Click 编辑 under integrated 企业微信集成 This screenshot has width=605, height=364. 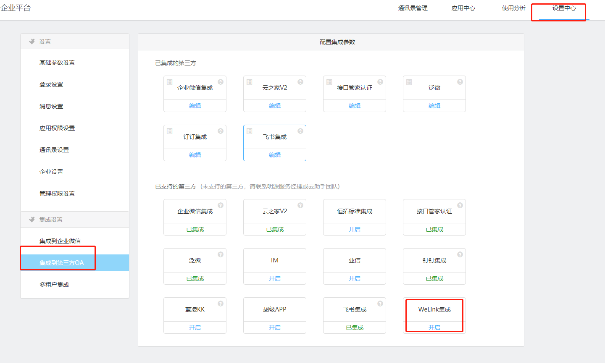pos(195,106)
